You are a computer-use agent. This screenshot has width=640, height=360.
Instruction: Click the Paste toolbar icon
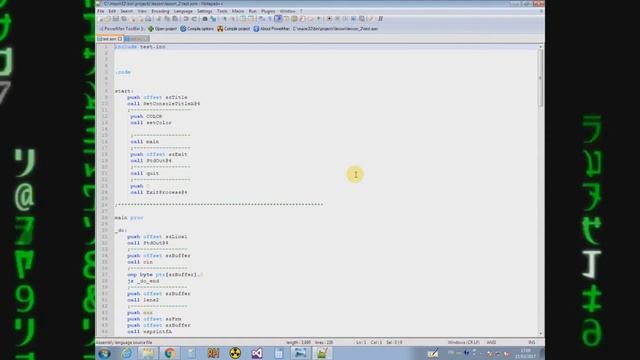(175, 19)
